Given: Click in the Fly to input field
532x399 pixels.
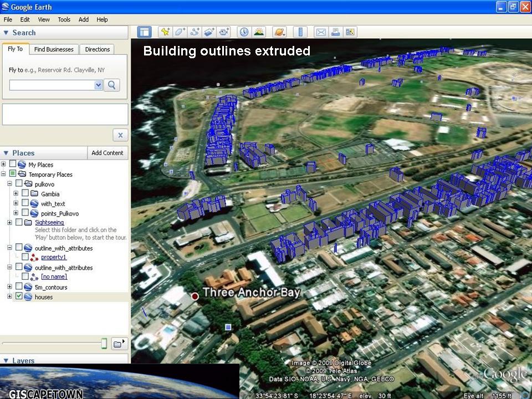Looking at the screenshot, I should [x=52, y=85].
